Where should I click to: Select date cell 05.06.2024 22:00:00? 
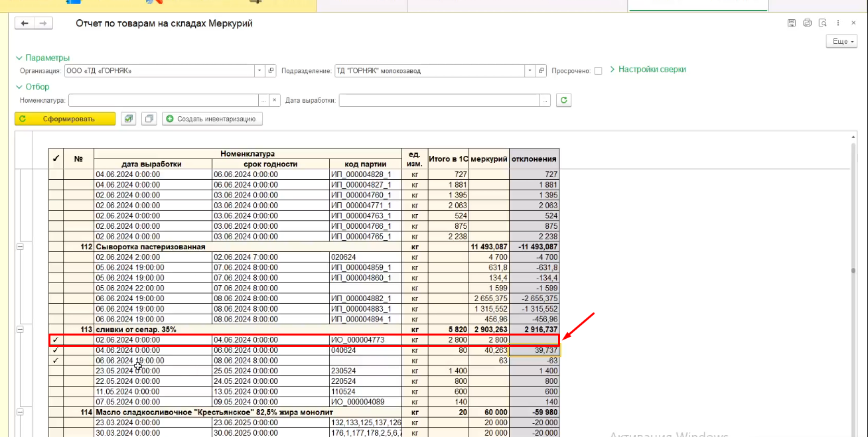153,288
